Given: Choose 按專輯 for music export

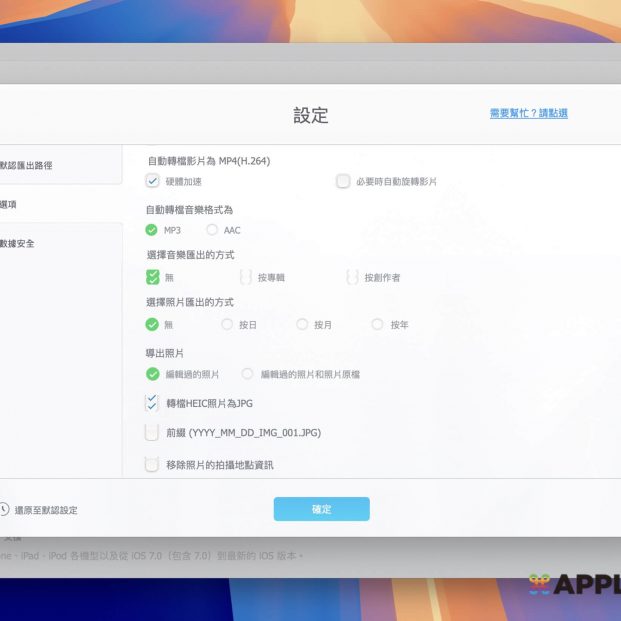Looking at the screenshot, I should (x=246, y=277).
